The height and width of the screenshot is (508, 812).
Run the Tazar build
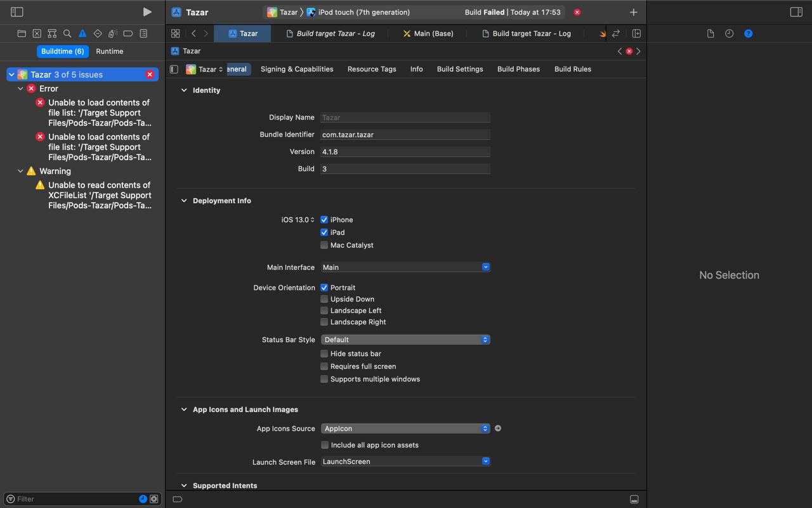[147, 12]
